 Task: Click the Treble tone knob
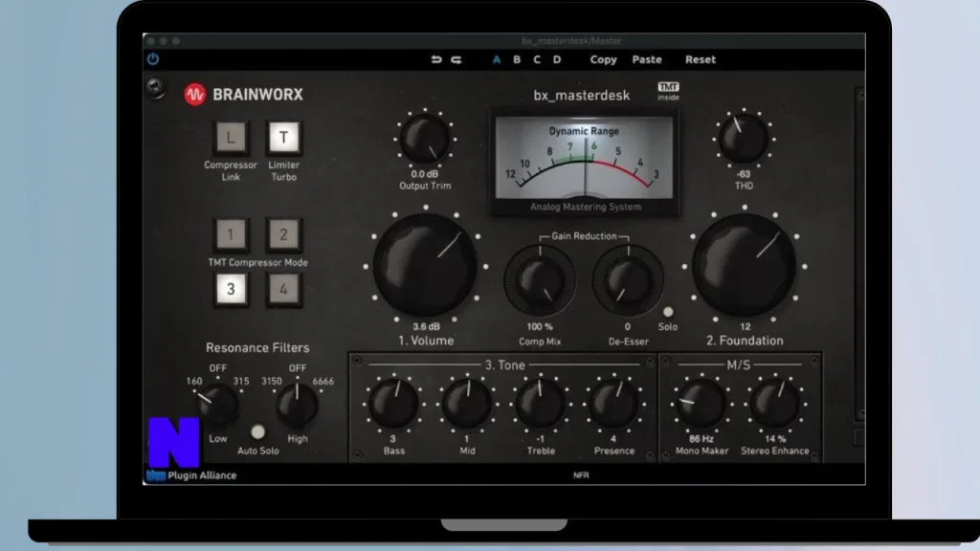point(541,404)
